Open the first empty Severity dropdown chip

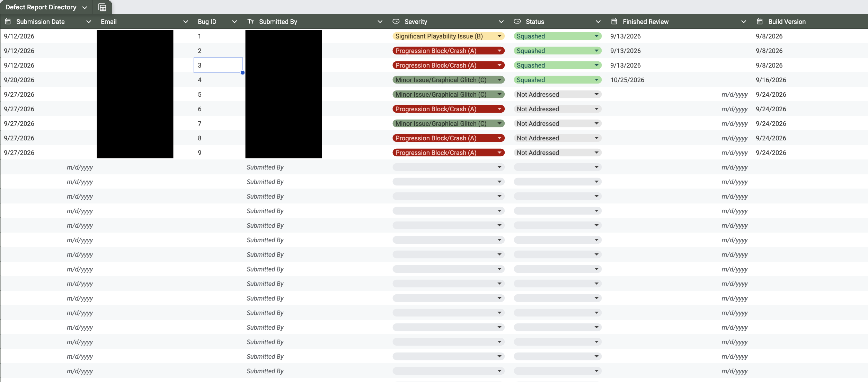448,167
